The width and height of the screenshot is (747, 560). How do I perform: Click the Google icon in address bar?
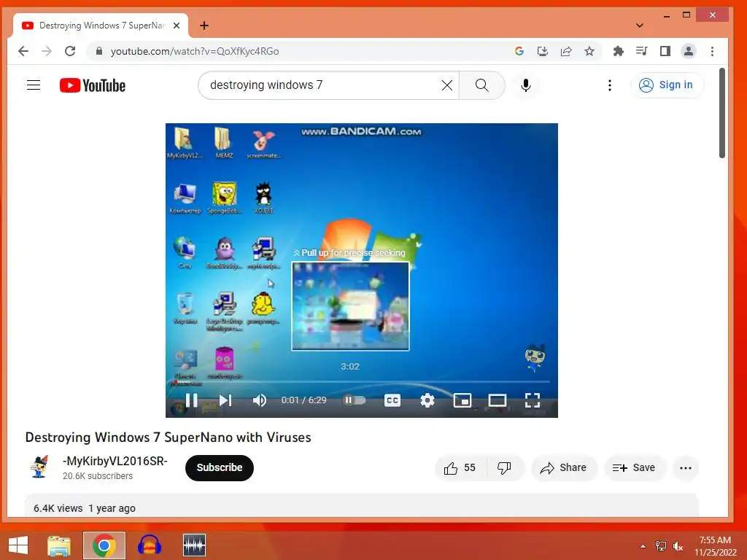[519, 51]
